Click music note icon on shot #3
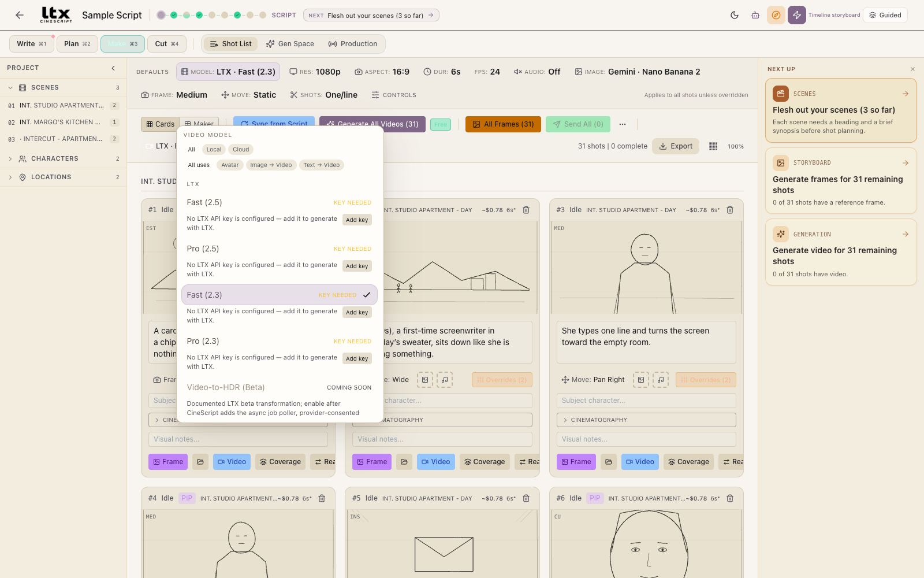Viewport: 924px width, 578px height. click(661, 380)
